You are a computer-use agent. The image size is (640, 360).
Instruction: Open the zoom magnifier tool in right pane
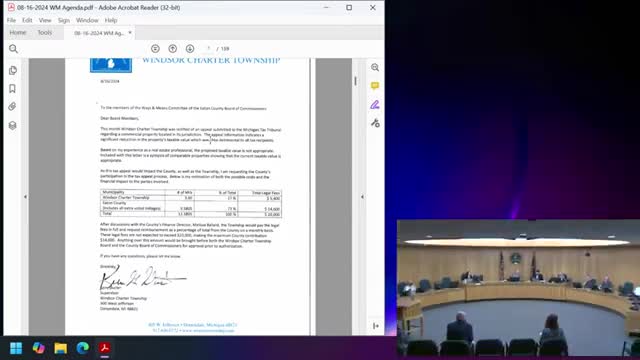click(375, 67)
